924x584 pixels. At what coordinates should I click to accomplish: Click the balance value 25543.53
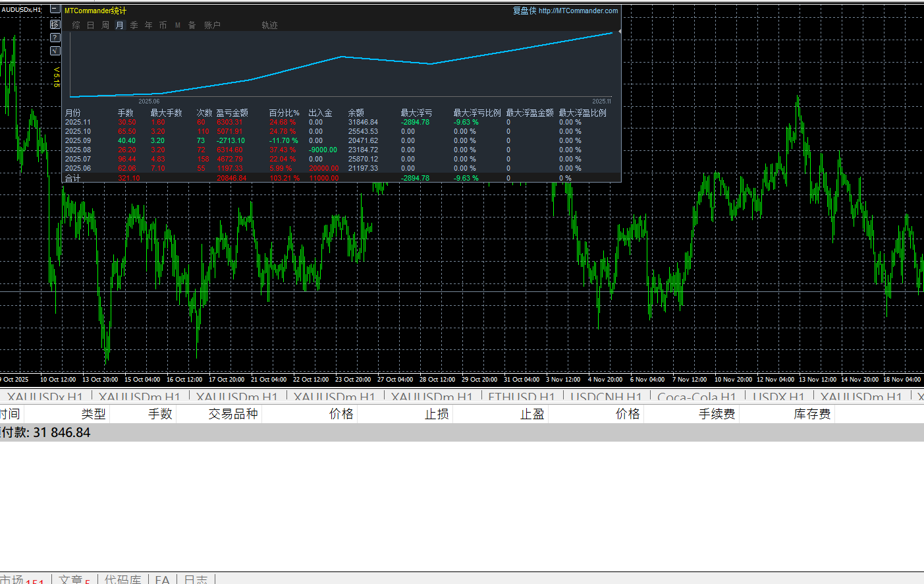tap(363, 131)
